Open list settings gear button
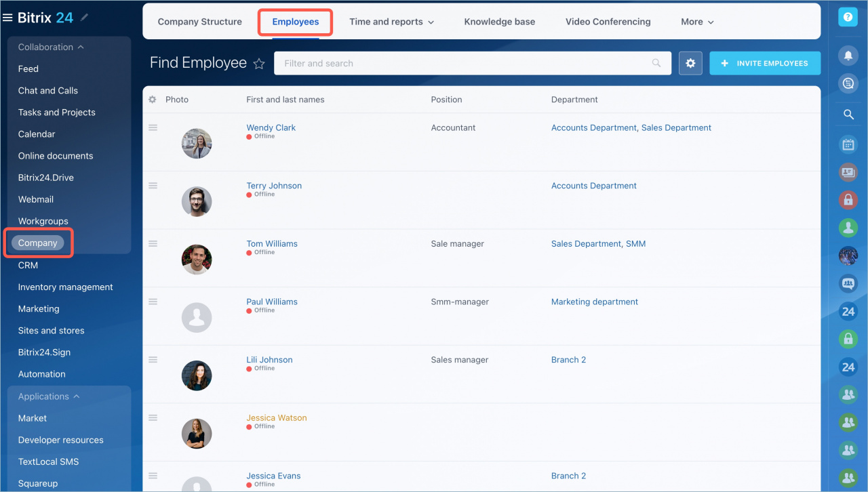Image resolution: width=868 pixels, height=492 pixels. pos(690,63)
